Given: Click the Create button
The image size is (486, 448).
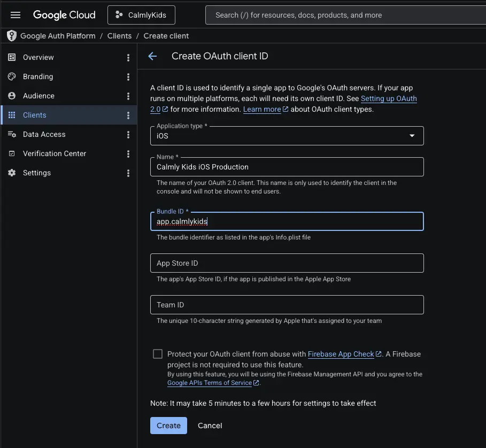Looking at the screenshot, I should [168, 426].
